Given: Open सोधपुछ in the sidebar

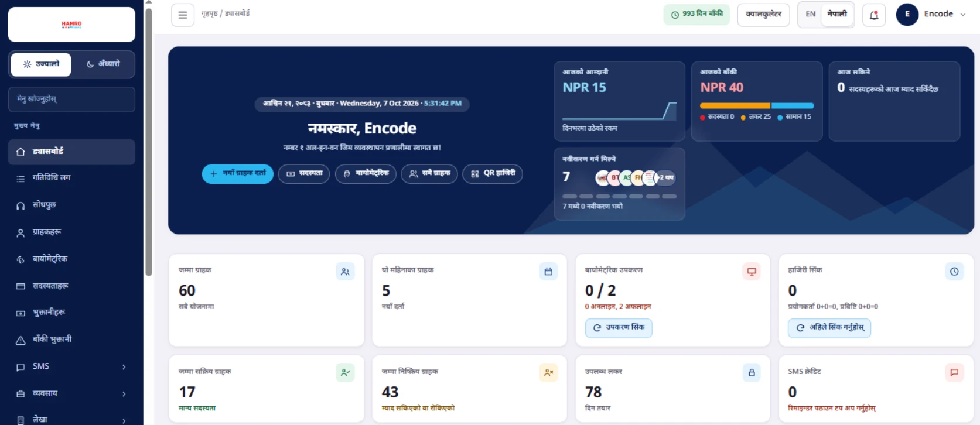Looking at the screenshot, I should (71, 205).
